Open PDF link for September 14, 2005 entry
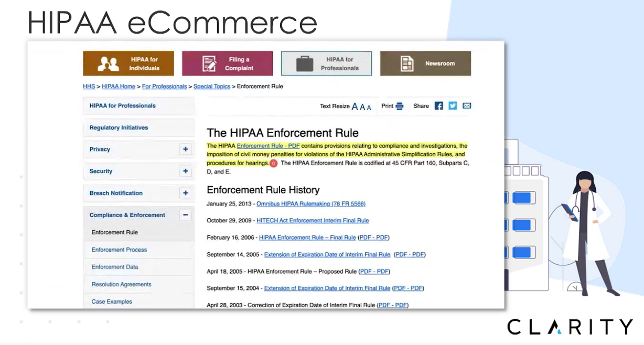Image resolution: width=644 pixels, height=345 pixels. pos(410,255)
